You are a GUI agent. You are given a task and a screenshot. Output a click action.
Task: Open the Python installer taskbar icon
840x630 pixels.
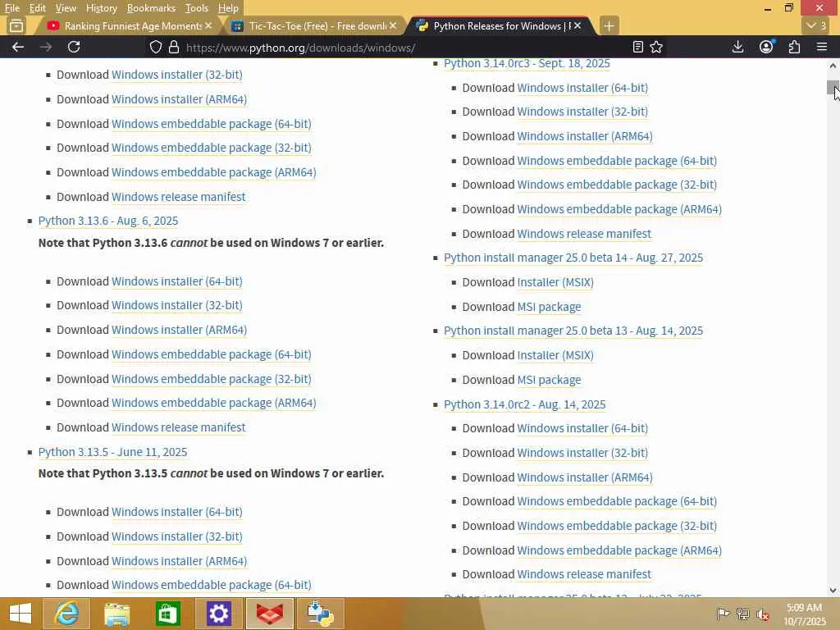pos(321,614)
